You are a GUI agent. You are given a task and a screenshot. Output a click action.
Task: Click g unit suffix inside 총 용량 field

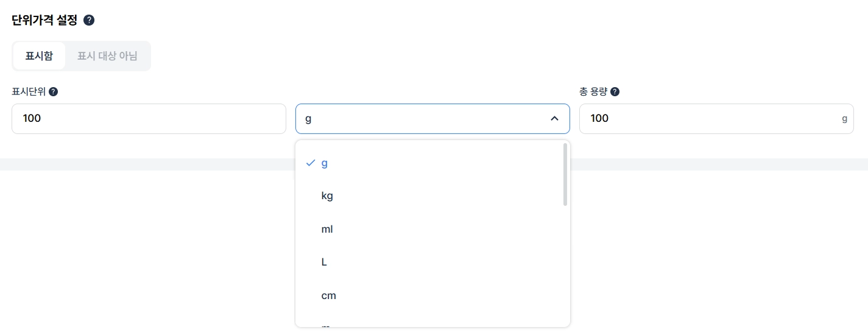coord(844,119)
